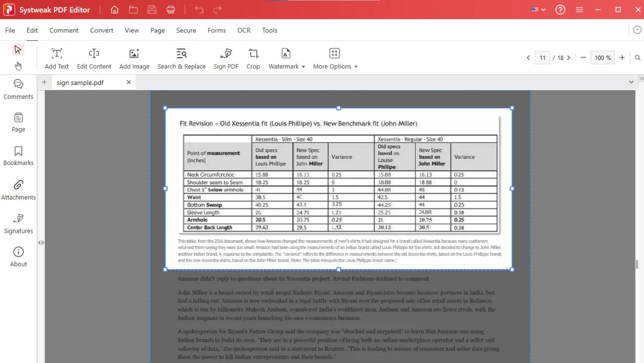Open the Signatures side panel
The image size is (644, 363).
click(18, 223)
